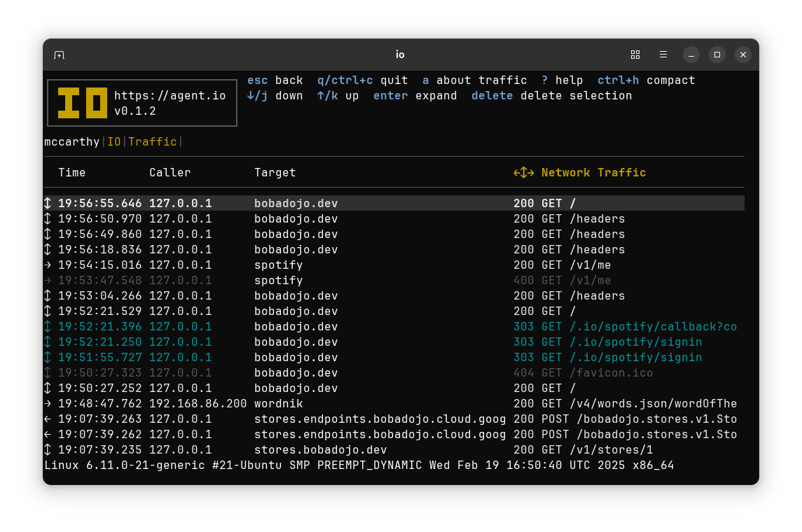Click time 19:52:21.250 in teal
802x532 pixels.
99,342
